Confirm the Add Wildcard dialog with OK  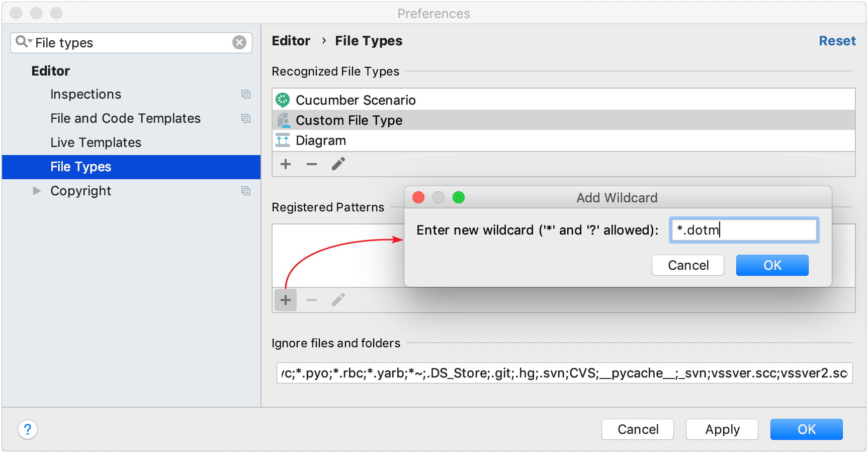tap(772, 265)
